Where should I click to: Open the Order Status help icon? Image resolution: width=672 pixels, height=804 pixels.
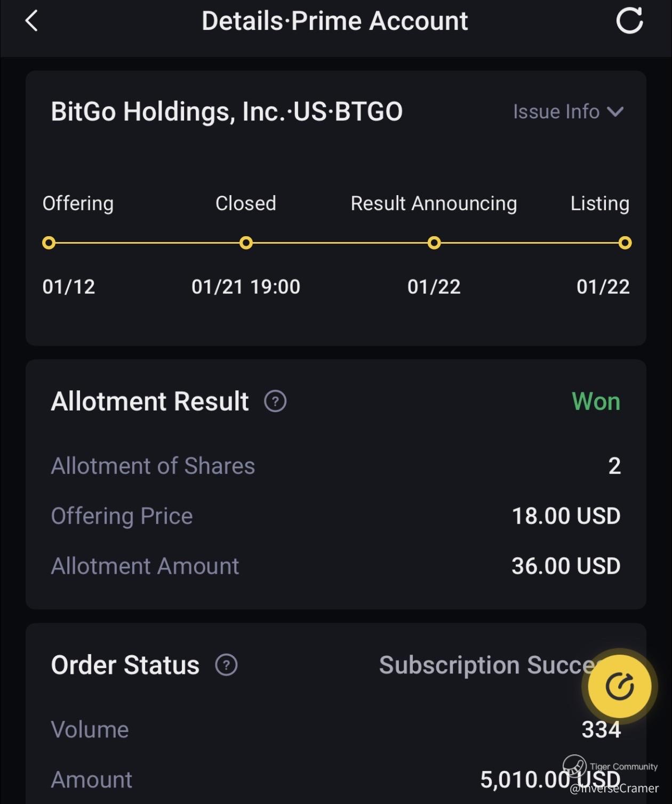226,665
